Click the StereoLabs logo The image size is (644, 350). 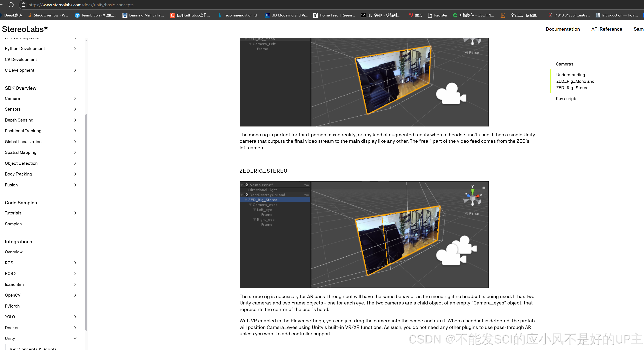tap(25, 29)
